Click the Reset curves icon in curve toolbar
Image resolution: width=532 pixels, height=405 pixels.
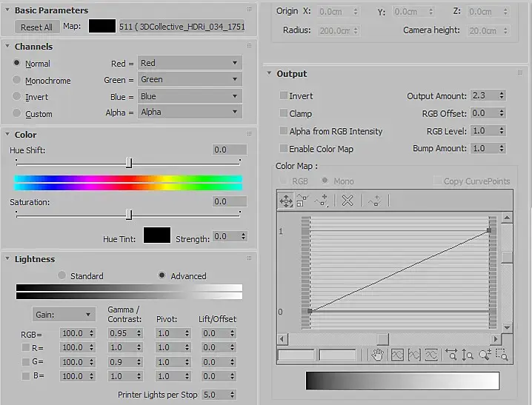375,201
